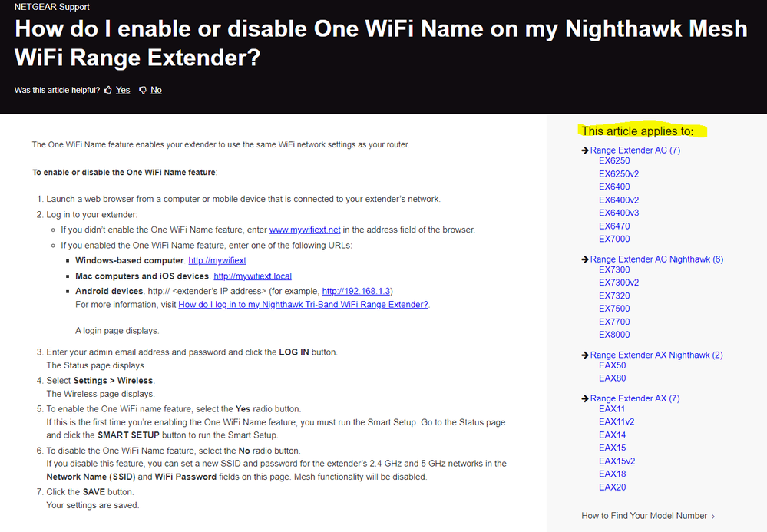
Task: Open the http://mywifiext.local link
Action: tap(253, 276)
